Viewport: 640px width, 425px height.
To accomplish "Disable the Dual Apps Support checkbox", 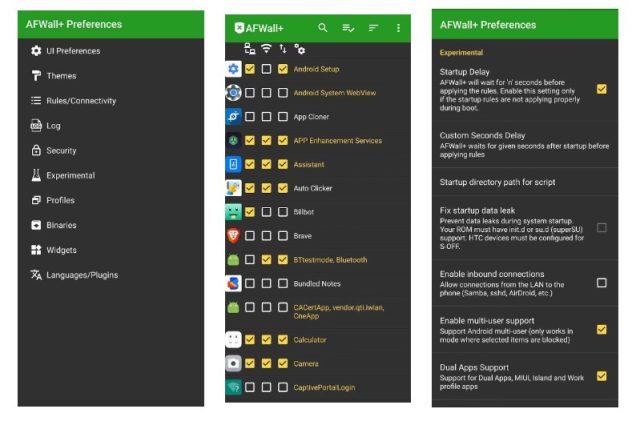I will [x=601, y=376].
